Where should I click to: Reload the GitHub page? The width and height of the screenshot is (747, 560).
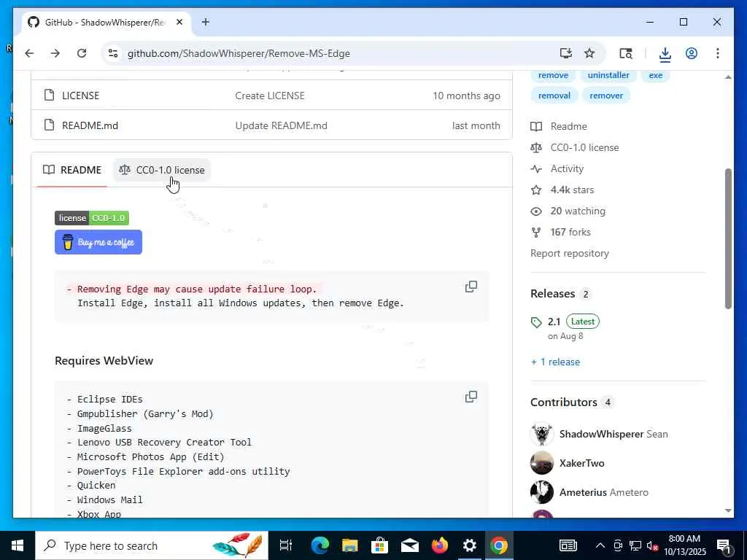pos(82,53)
